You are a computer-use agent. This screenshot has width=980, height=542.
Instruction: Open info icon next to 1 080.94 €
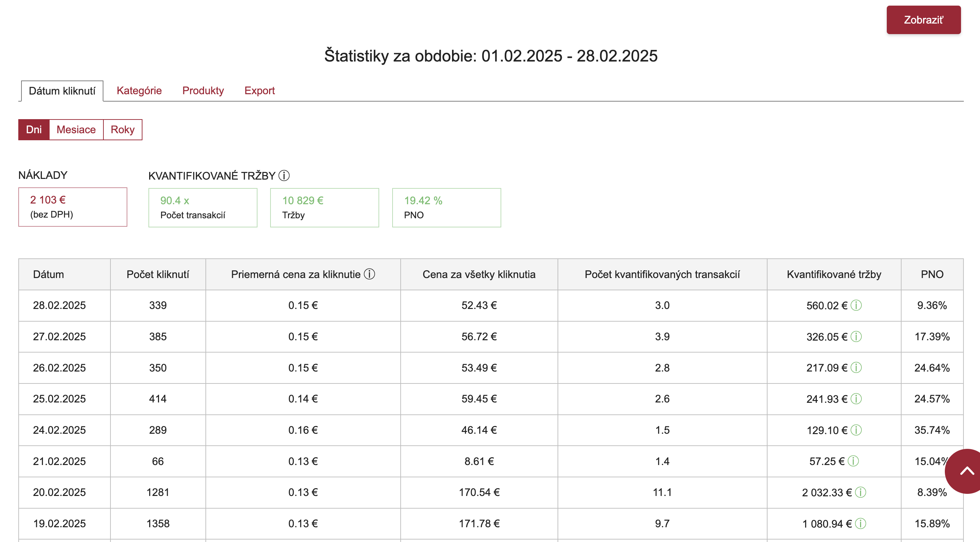tap(860, 523)
